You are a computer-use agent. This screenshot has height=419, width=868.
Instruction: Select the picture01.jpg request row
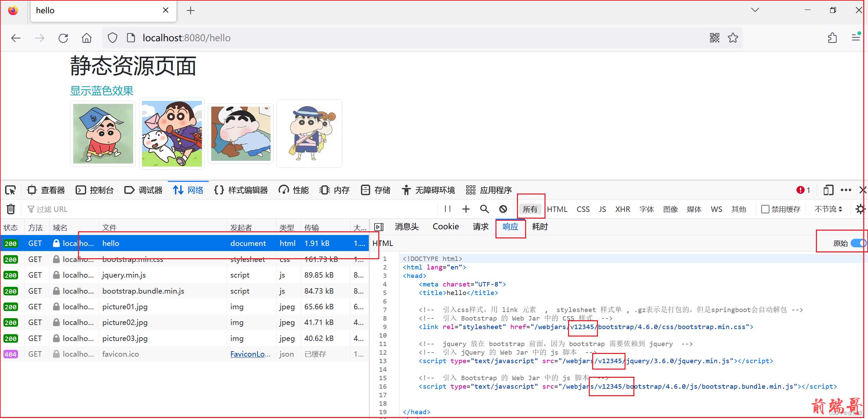coord(185,307)
